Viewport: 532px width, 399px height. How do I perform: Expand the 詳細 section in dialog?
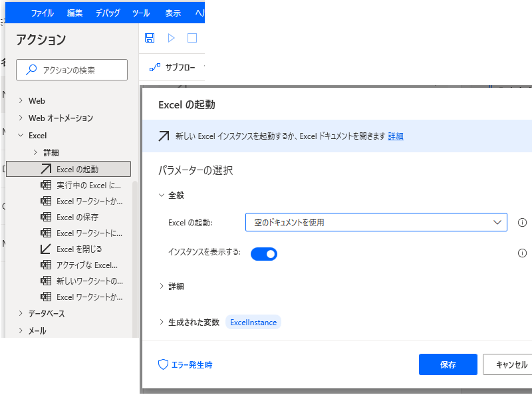coord(162,286)
